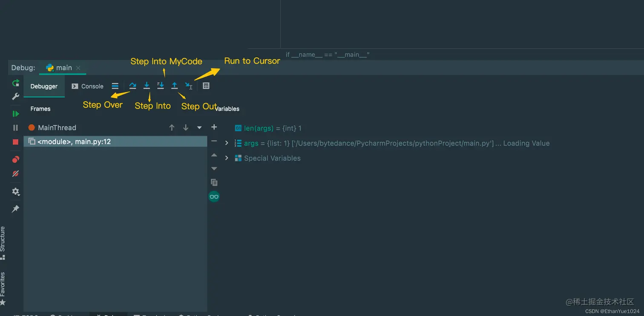Move to previous frame with up arrow

(x=172, y=127)
